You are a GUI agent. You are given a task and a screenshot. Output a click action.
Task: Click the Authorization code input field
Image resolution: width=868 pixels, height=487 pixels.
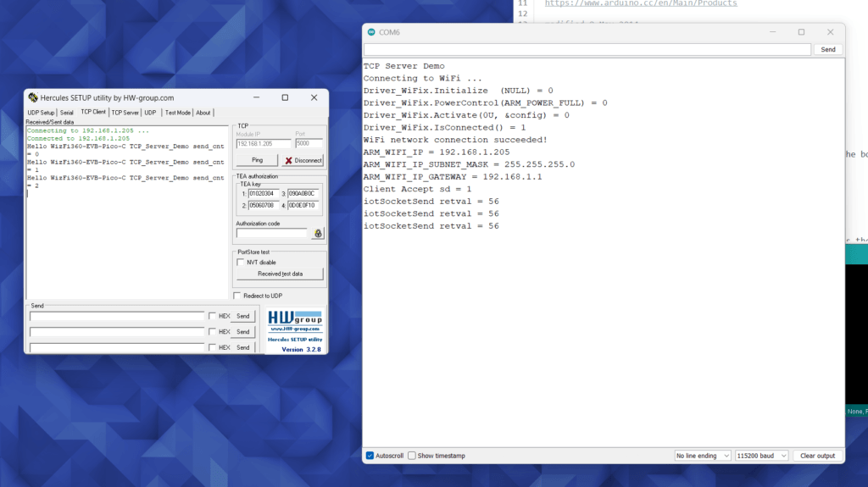(x=272, y=233)
